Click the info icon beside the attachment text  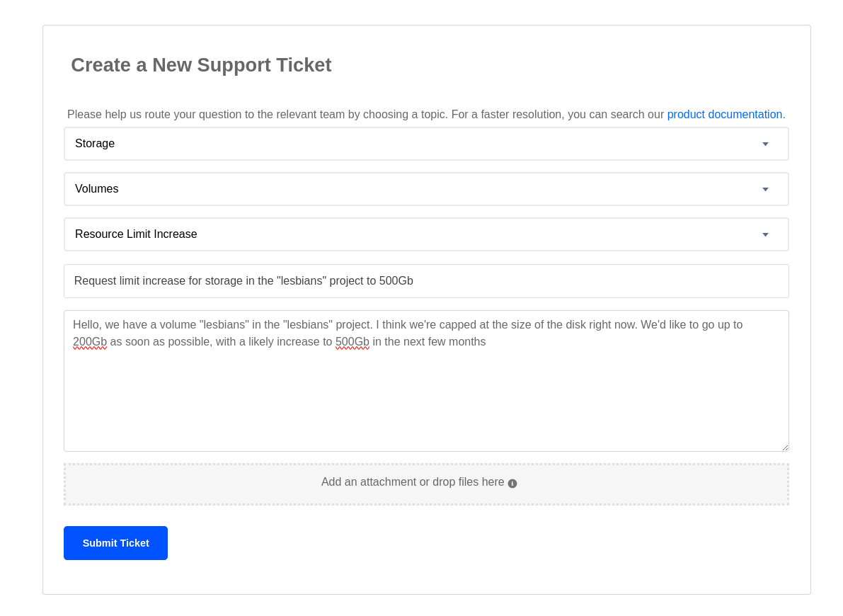(512, 484)
